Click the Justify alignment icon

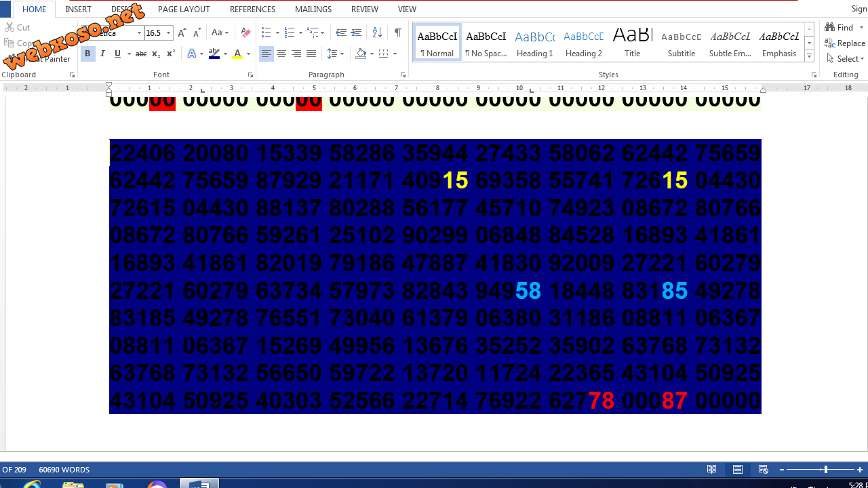(x=311, y=54)
